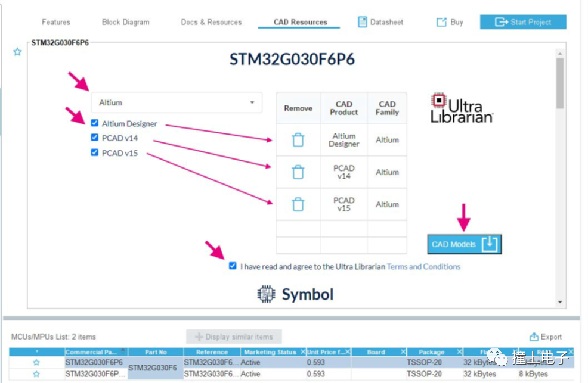Toggle the Ultra Librarian terms agreement checkbox
This screenshot has width=588, height=383.
click(x=233, y=266)
